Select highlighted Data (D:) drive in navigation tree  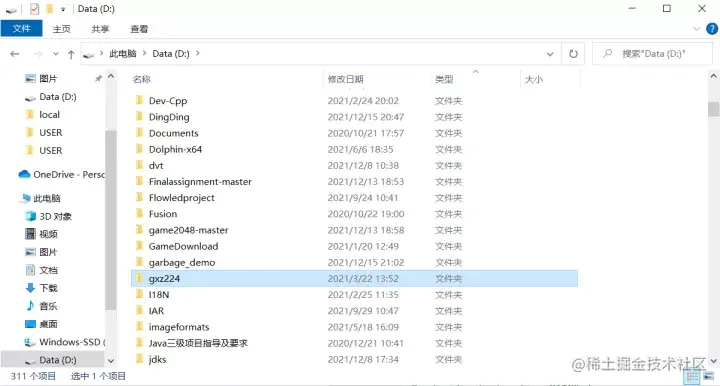coord(57,360)
